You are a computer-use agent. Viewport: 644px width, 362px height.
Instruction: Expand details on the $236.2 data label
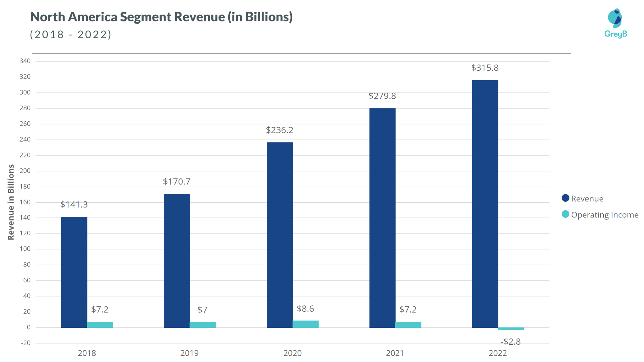click(x=280, y=130)
